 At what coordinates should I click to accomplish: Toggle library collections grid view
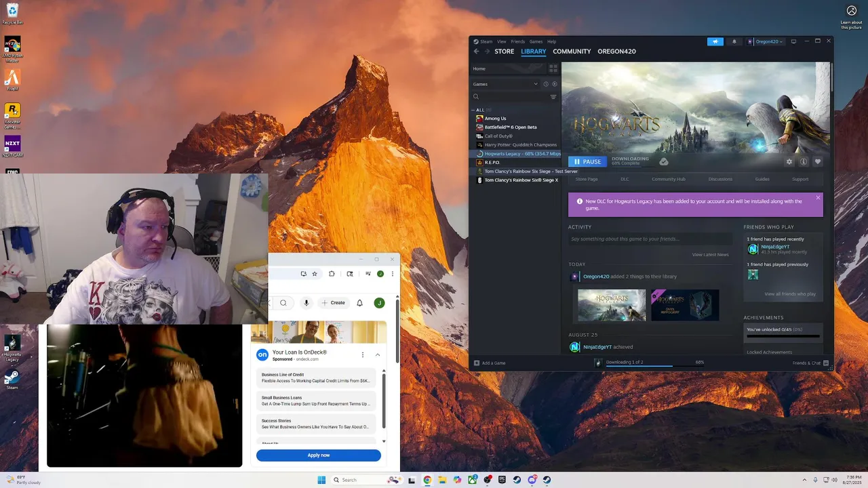tap(553, 68)
